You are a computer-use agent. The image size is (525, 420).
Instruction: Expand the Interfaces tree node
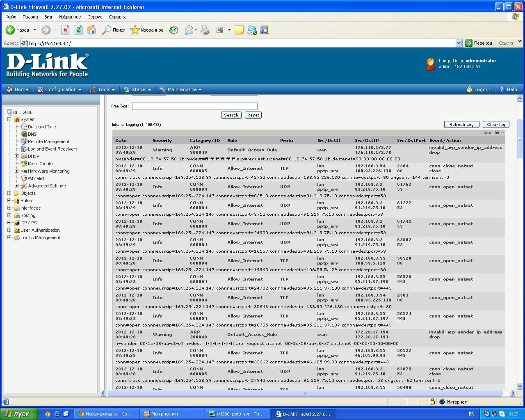(x=9, y=208)
